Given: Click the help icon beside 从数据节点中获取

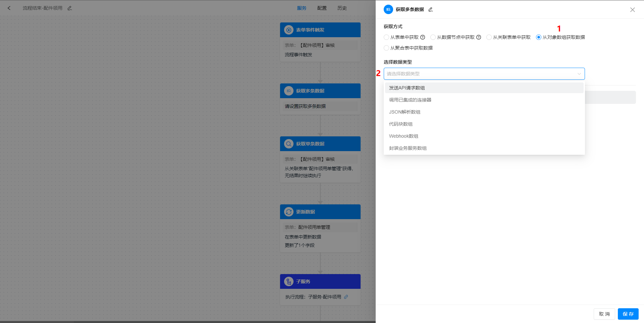Looking at the screenshot, I should click(479, 37).
